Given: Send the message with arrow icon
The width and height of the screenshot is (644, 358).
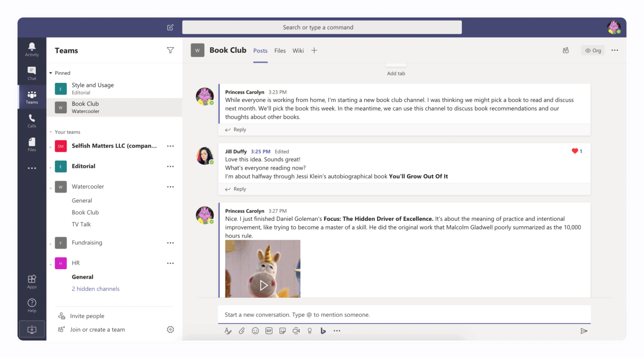Looking at the screenshot, I should click(584, 331).
